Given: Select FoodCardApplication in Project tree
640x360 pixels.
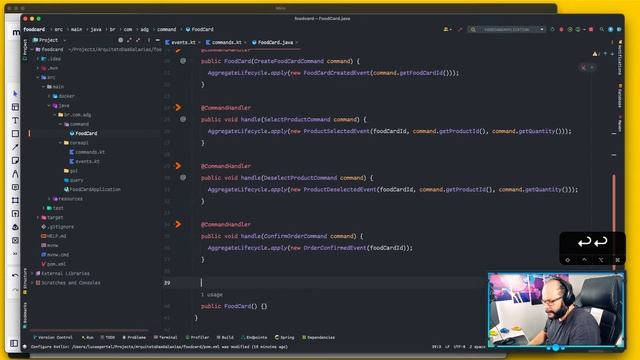Looking at the screenshot, I should coord(92,189).
